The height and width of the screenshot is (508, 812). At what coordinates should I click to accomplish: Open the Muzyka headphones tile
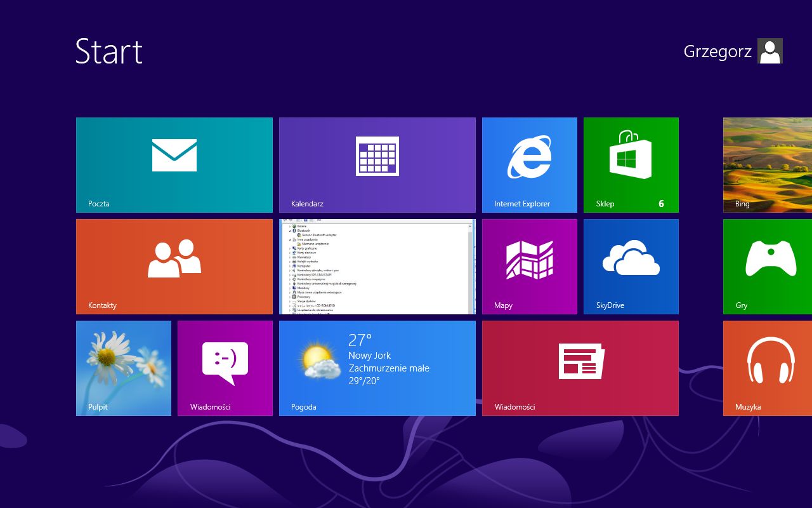768,368
